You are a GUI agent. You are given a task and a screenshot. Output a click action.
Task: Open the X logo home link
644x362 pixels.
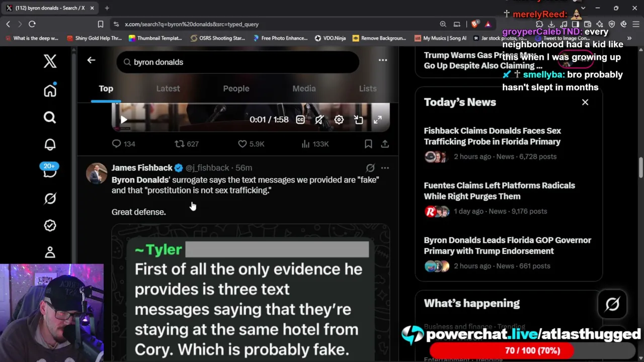tap(50, 61)
